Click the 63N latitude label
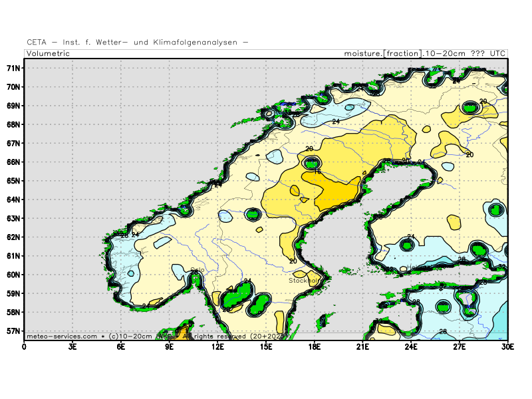Image resolution: width=532 pixels, height=399 pixels. (x=13, y=218)
